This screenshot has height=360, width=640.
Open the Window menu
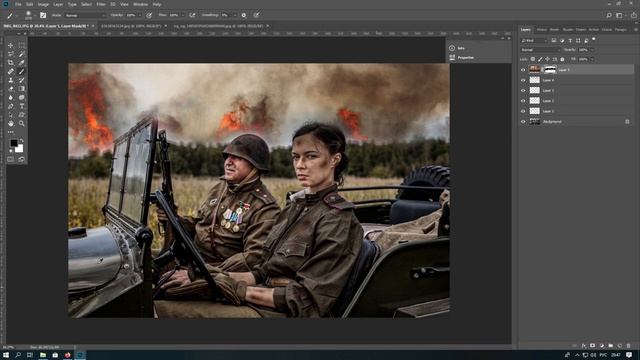click(x=140, y=4)
